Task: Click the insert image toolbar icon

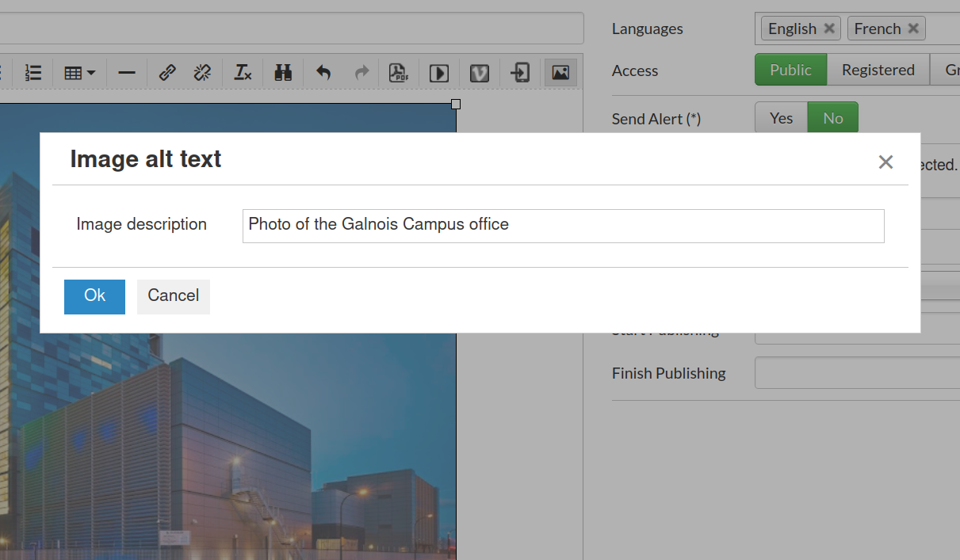Action: coord(560,73)
